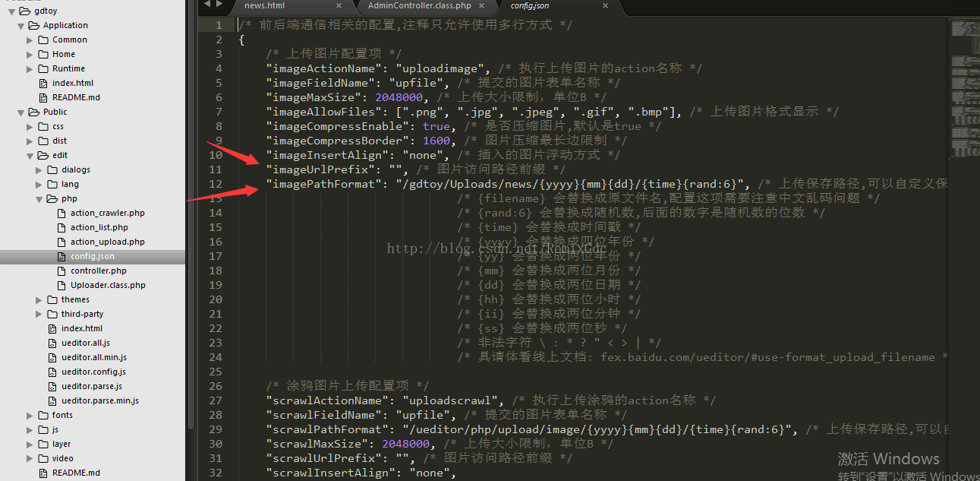This screenshot has width=980, height=481.
Task: Open README.md under the Application folder
Action: coord(76,97)
